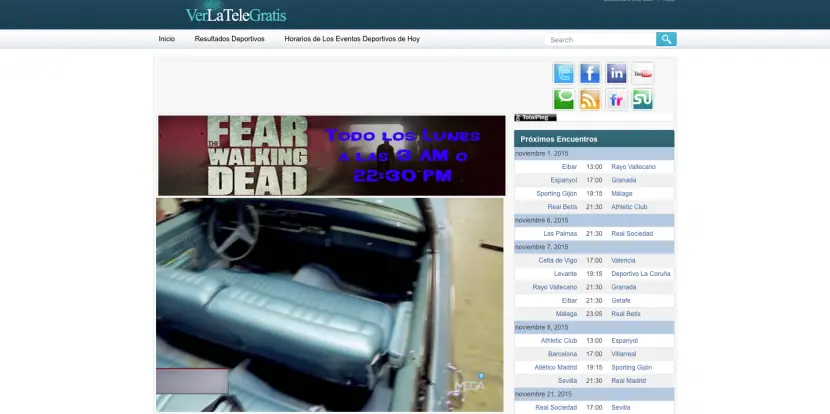Open Resultados Deportivos menu item

[229, 39]
